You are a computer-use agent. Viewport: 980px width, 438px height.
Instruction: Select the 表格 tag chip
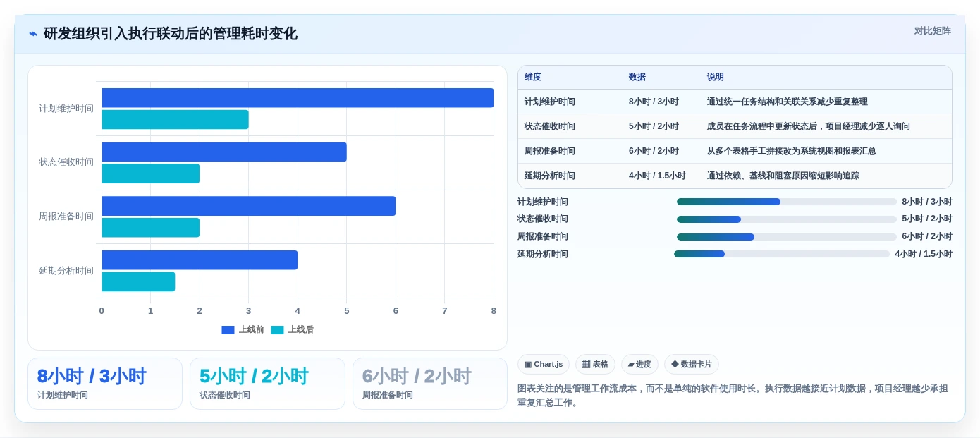click(595, 365)
